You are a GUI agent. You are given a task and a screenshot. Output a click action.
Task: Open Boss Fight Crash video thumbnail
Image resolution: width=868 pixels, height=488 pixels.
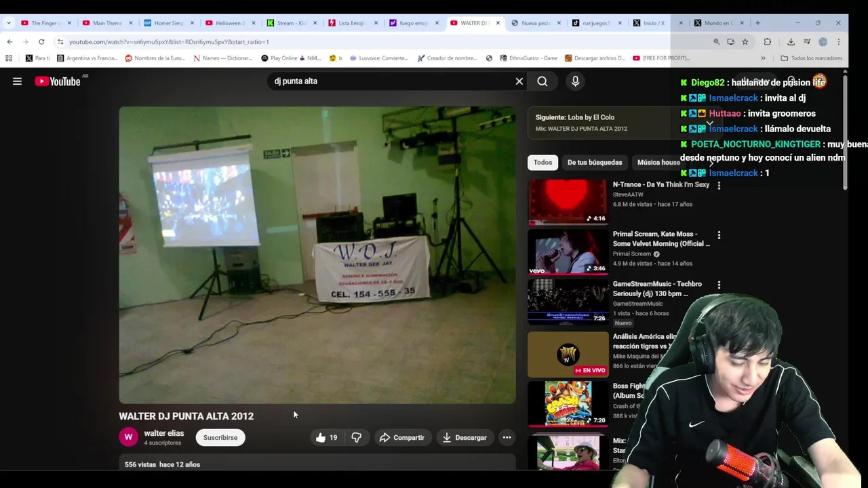[x=568, y=404]
